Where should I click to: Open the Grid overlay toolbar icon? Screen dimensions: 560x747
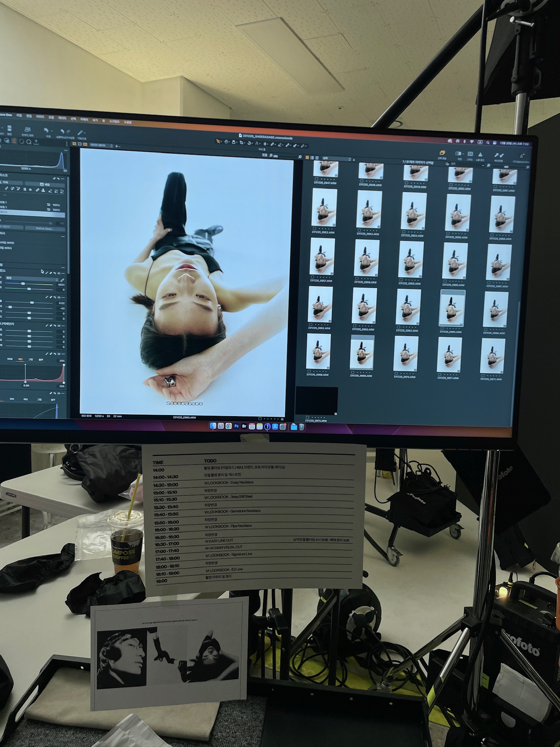(470, 154)
